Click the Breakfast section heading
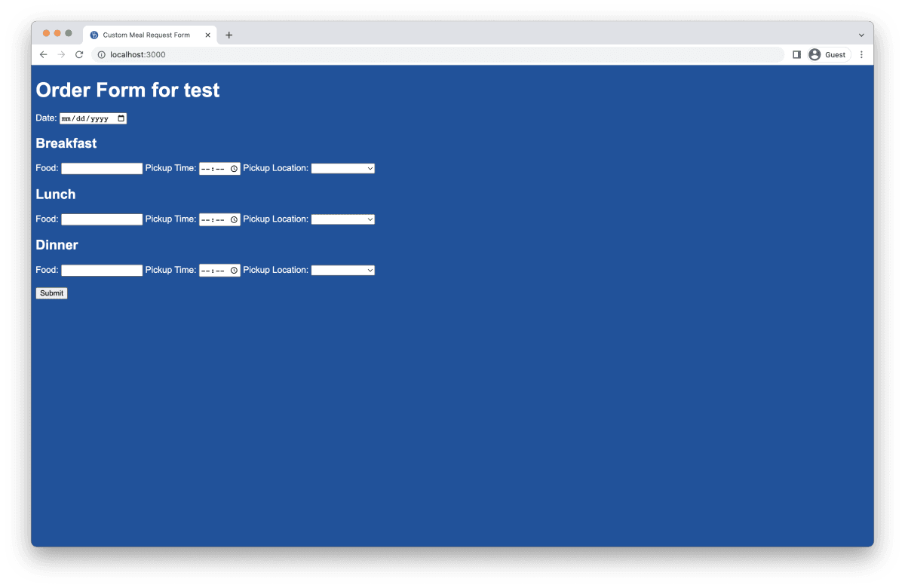Viewport: 905px width, 588px height. 66,143
